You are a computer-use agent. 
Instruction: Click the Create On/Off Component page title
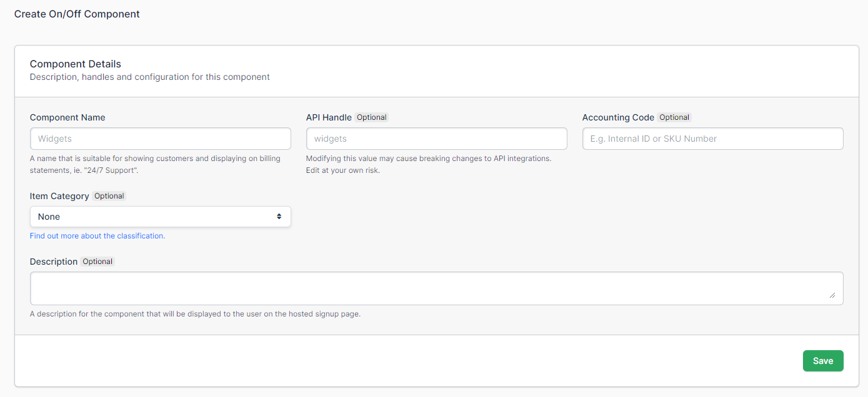pyautogui.click(x=77, y=14)
